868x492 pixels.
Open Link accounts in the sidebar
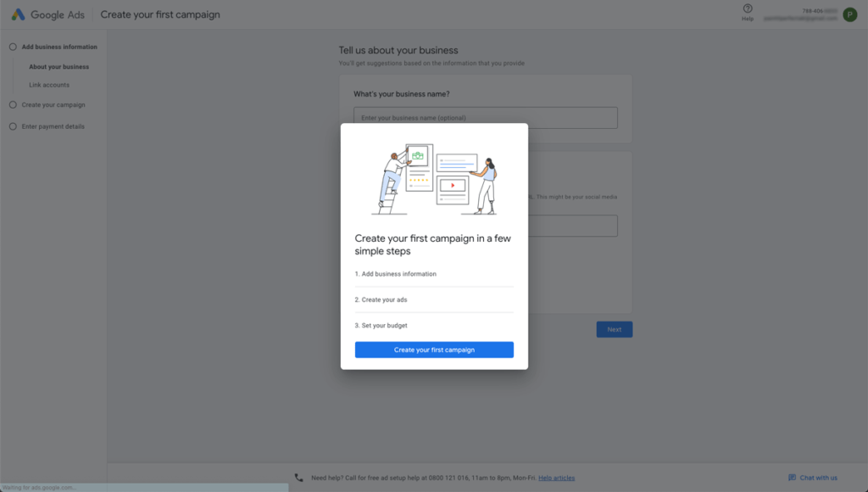coord(49,85)
